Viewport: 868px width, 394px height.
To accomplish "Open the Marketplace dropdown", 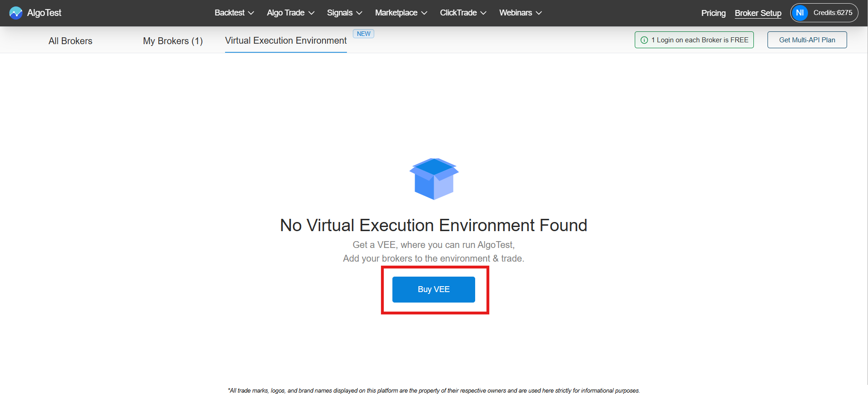I will (401, 13).
